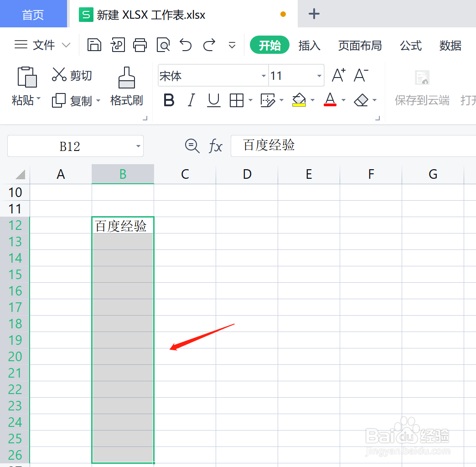The height and width of the screenshot is (467, 476).
Task: Expand the borders dropdown arrow
Action: (250, 100)
